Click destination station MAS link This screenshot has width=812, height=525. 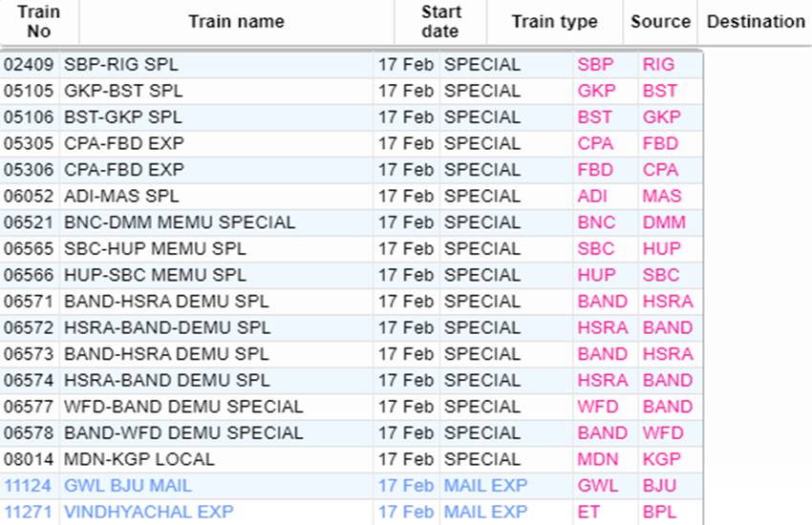[x=662, y=196]
